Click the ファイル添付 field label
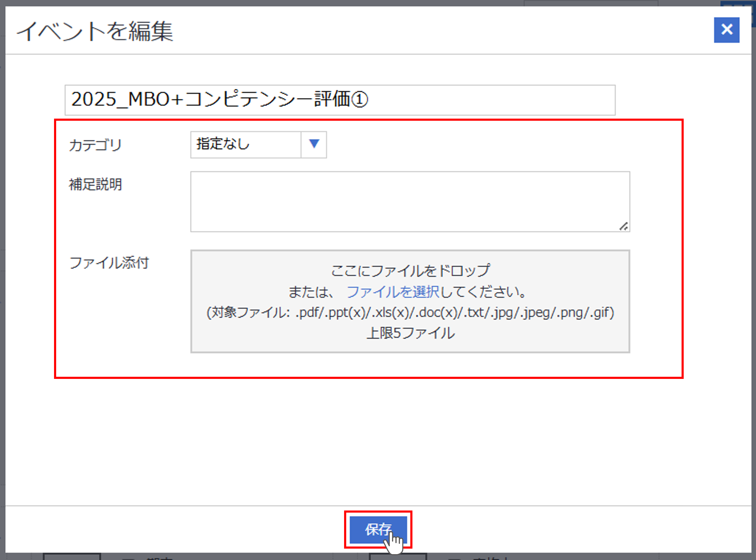 (109, 263)
